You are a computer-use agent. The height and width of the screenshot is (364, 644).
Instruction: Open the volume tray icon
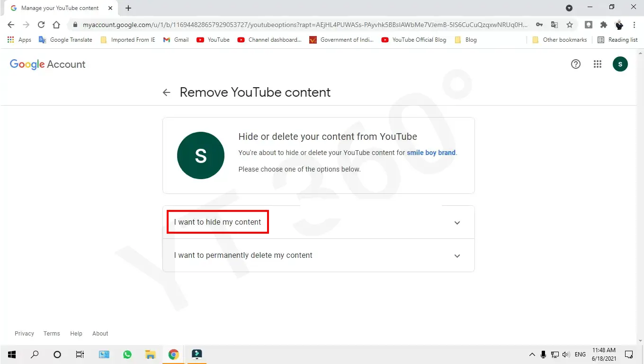(566, 355)
